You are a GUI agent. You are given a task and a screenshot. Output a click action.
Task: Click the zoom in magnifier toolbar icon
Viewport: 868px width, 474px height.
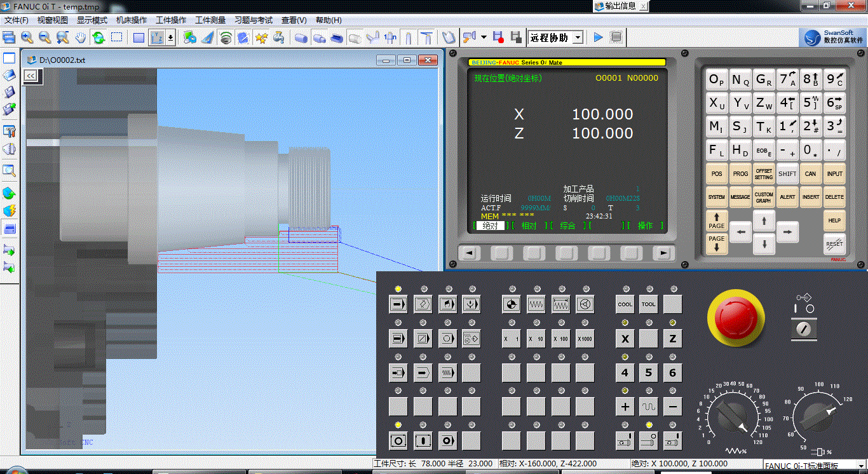click(27, 37)
